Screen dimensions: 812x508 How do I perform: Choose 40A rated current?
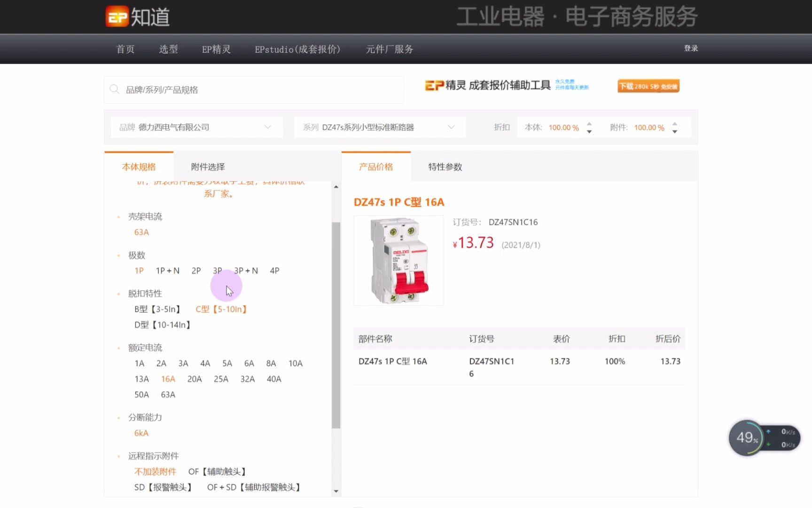[274, 379]
